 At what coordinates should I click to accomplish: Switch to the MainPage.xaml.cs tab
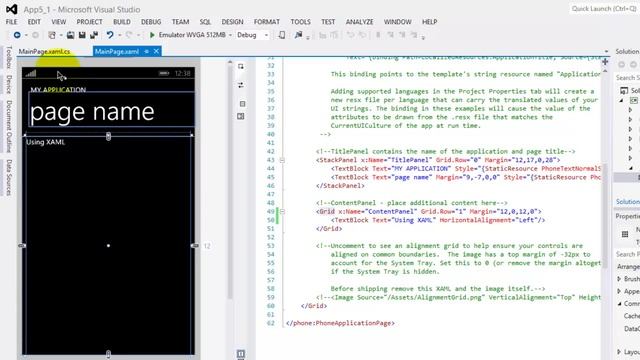44,51
